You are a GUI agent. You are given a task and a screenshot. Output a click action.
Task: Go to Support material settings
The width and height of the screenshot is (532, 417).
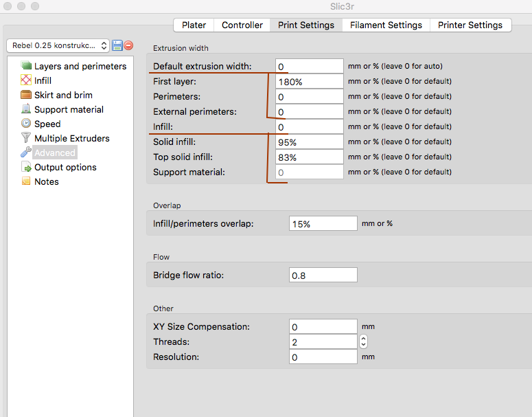point(69,109)
